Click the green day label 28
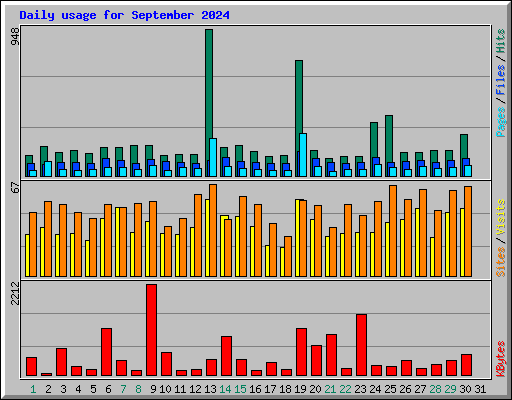512x400 pixels. 435,389
